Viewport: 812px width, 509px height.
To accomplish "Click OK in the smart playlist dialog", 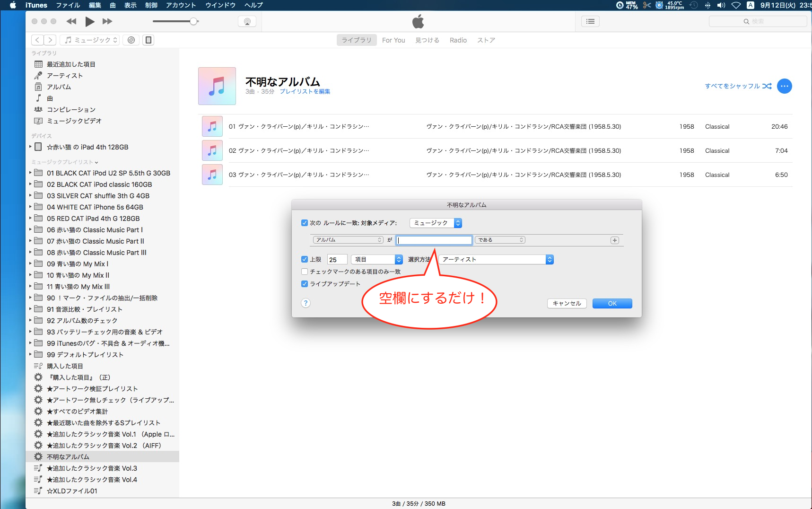I will (612, 303).
